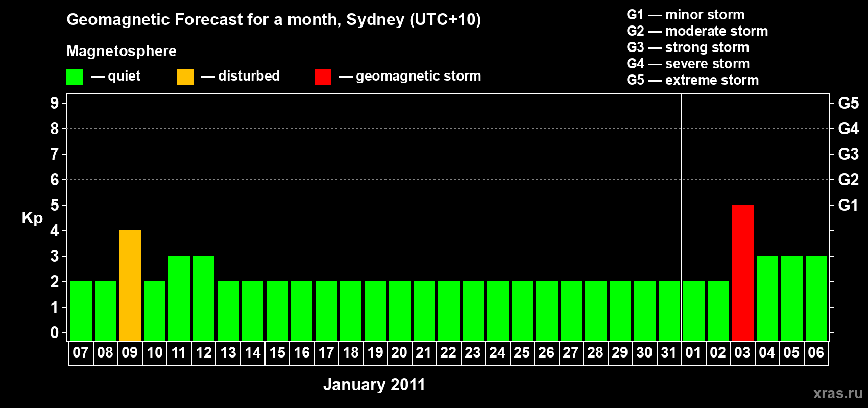This screenshot has width=868, height=408.
Task: Click the green bar for January 20
Action: tap(400, 311)
